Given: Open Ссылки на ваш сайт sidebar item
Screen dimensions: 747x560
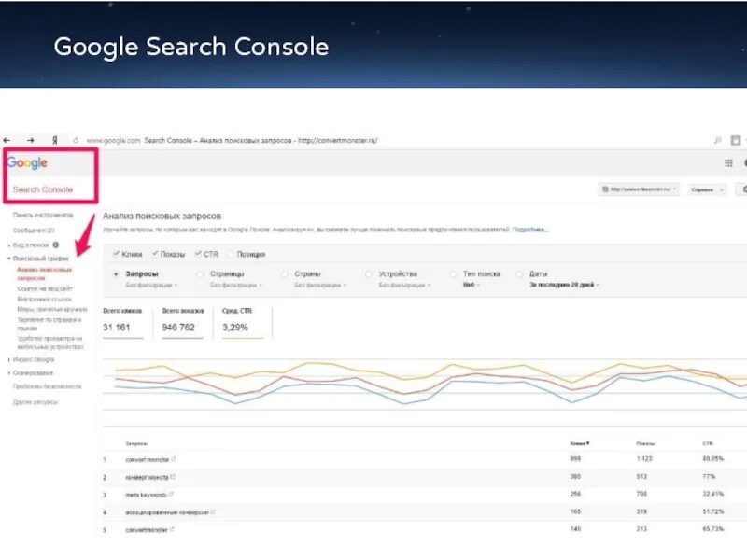Looking at the screenshot, I should (x=45, y=288).
